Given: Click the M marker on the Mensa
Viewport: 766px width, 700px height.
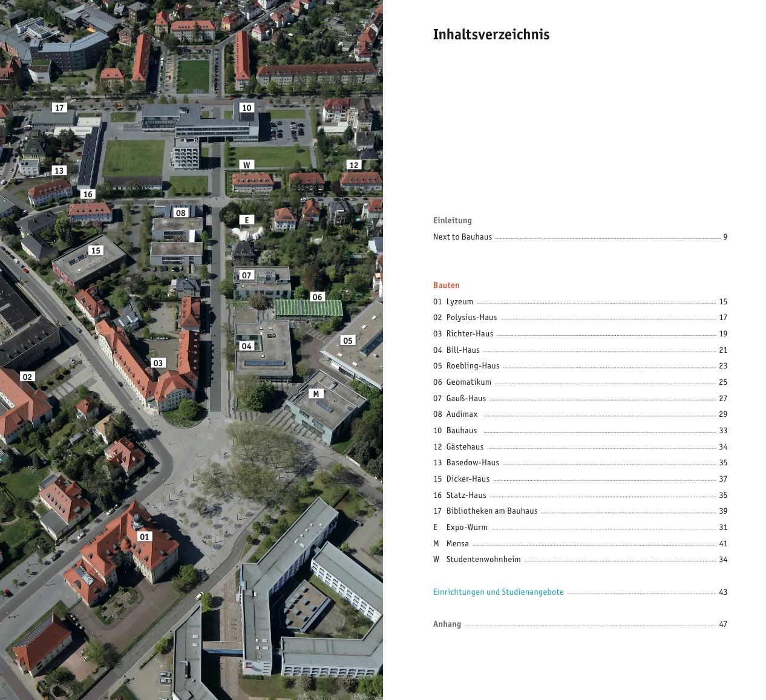Looking at the screenshot, I should tap(316, 393).
